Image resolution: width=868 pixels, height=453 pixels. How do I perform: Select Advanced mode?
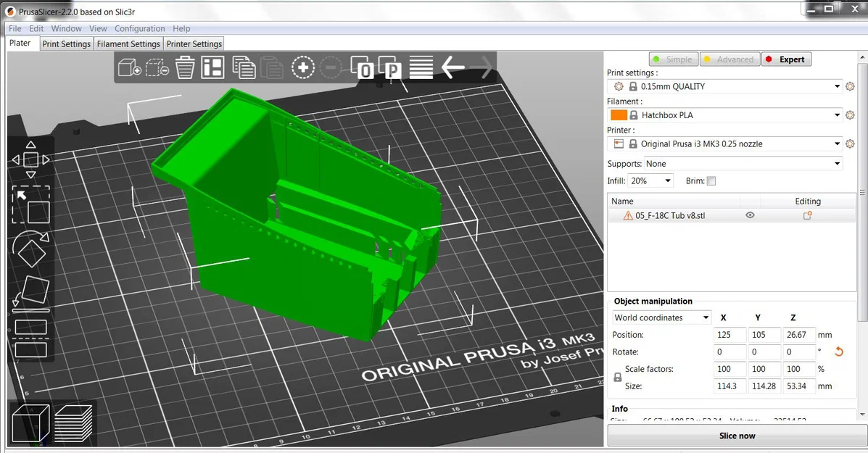point(729,59)
